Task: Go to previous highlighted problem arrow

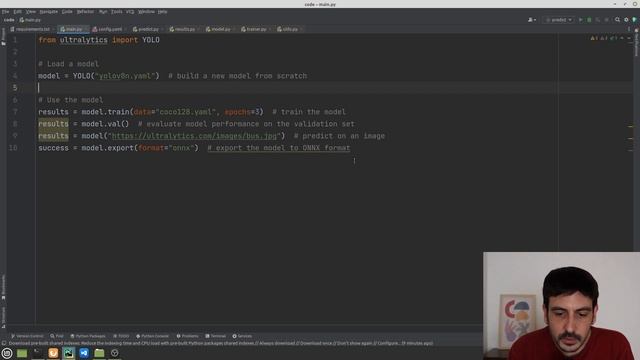Action: point(622,38)
